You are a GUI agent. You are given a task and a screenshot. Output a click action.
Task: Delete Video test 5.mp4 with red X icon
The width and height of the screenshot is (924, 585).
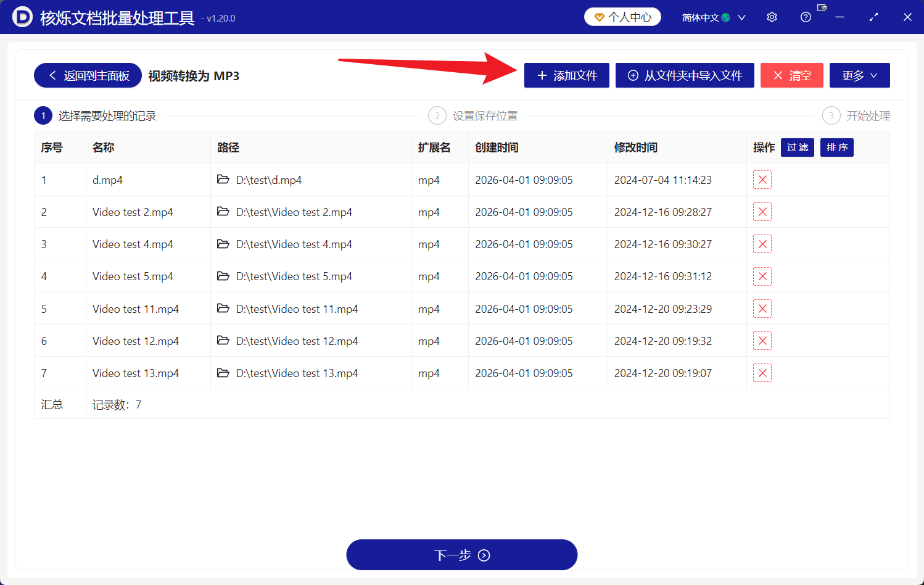coord(762,276)
